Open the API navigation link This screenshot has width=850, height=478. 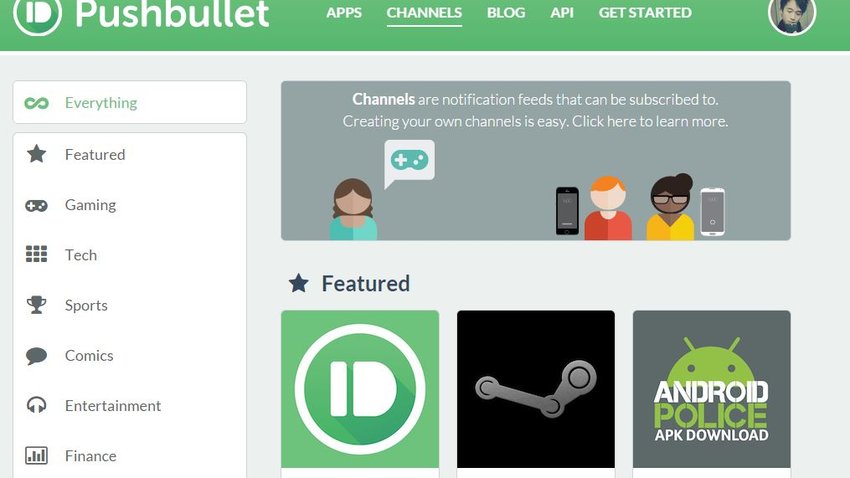(562, 13)
